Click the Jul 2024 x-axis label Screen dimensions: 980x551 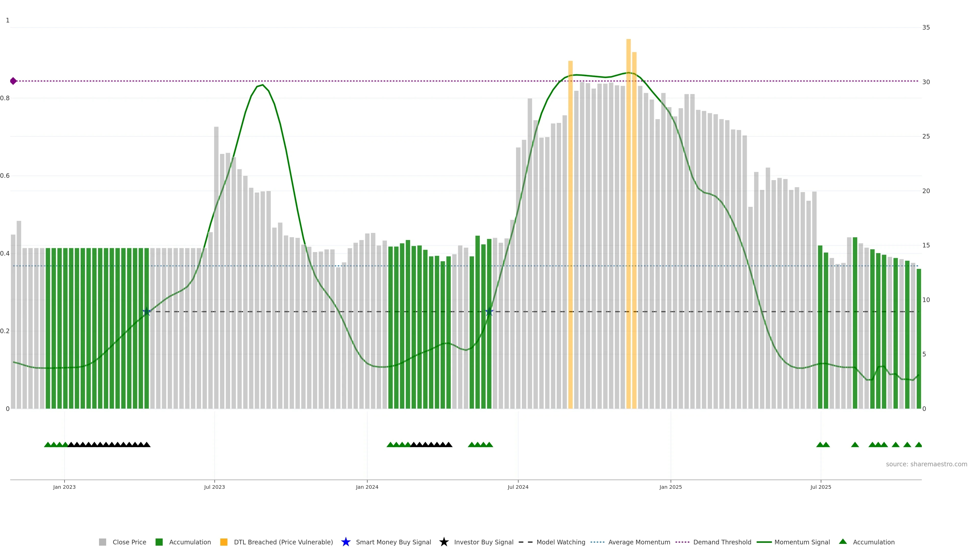[518, 487]
